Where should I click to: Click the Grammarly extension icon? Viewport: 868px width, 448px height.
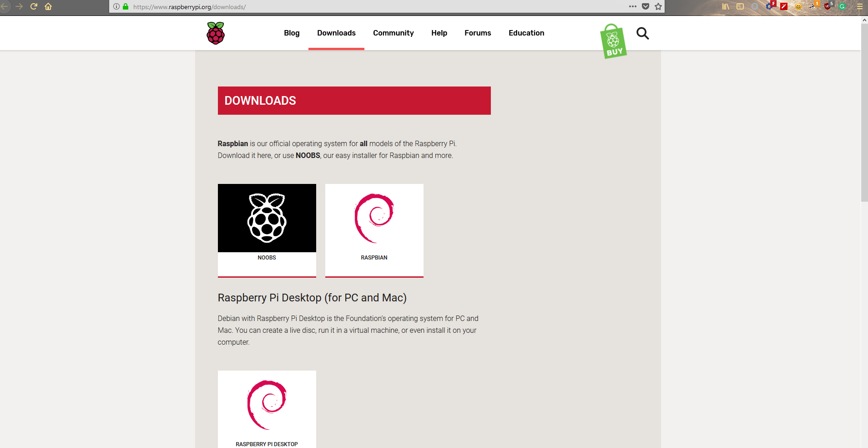(x=842, y=6)
